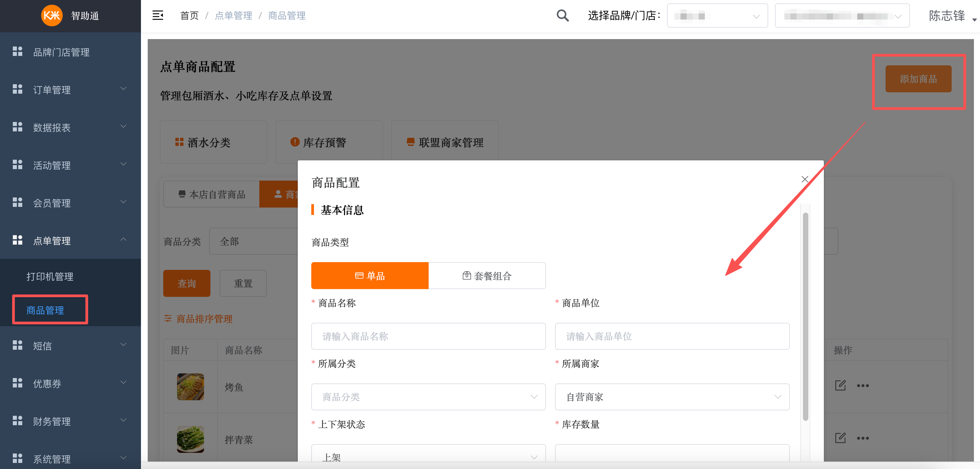Click the 商家 orange tab
Image resolution: width=980 pixels, height=469 pixels.
[x=279, y=194]
